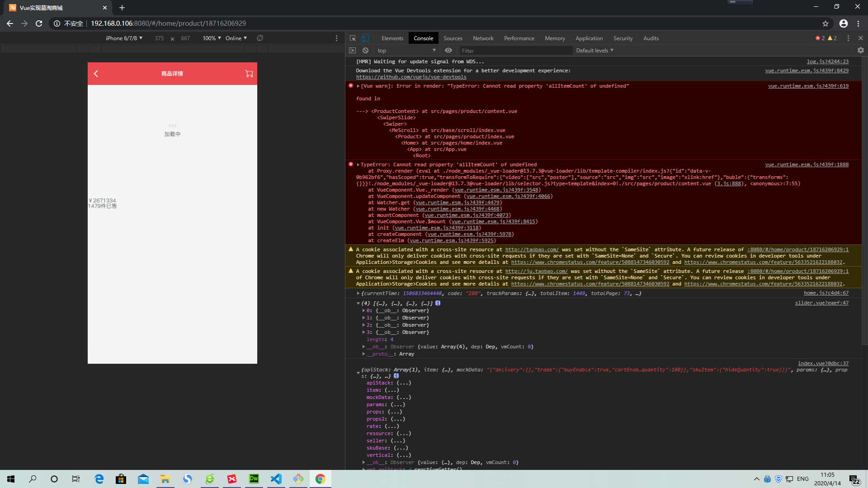
Task: Open the Online throttling dropdown
Action: click(x=236, y=38)
